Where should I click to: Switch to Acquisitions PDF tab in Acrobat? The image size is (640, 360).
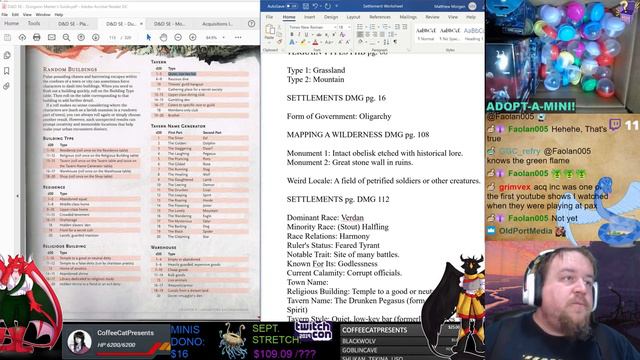(x=217, y=24)
